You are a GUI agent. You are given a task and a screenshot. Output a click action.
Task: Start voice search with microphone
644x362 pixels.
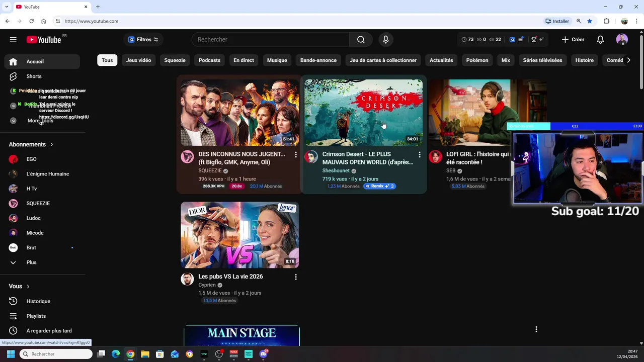click(386, 40)
